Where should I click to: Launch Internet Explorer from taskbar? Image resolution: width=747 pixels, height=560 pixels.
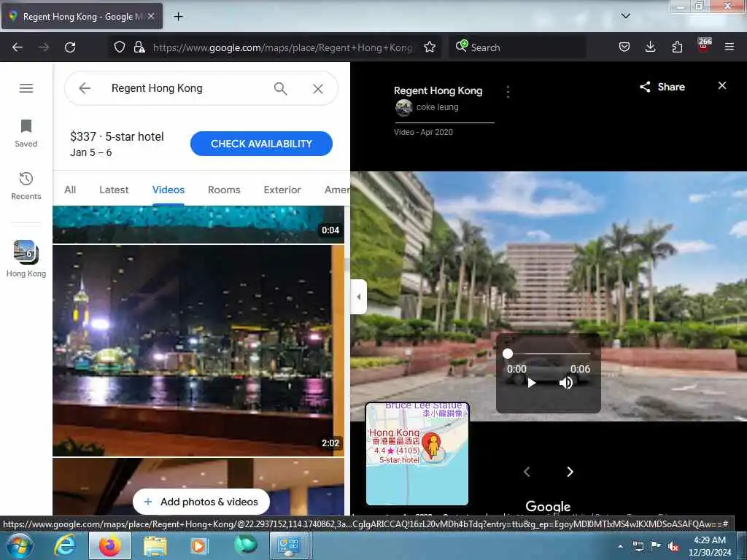(x=64, y=545)
